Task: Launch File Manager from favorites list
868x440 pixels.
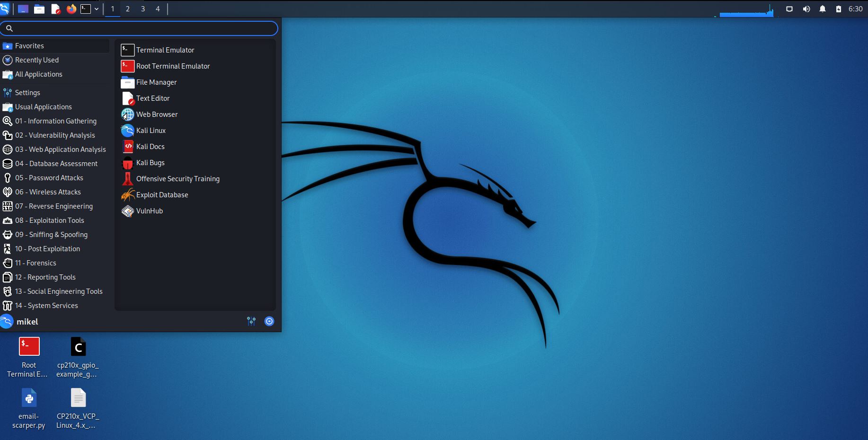Action: coord(195,82)
